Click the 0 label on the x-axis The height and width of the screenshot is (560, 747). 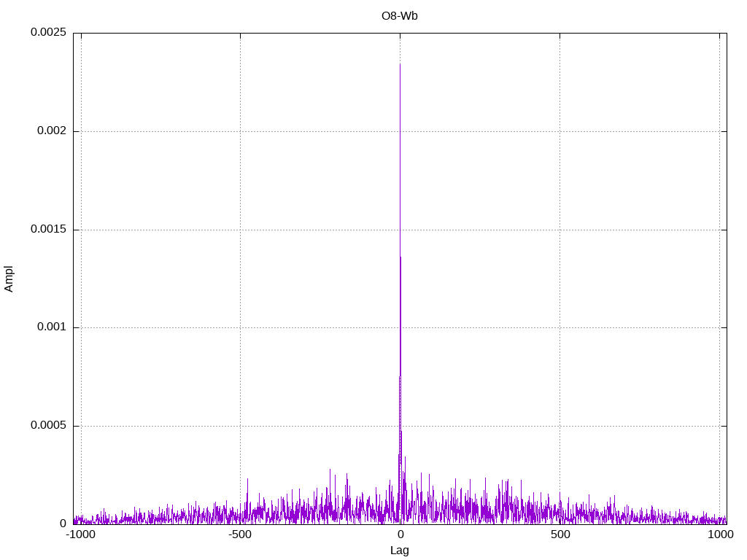tap(400, 535)
